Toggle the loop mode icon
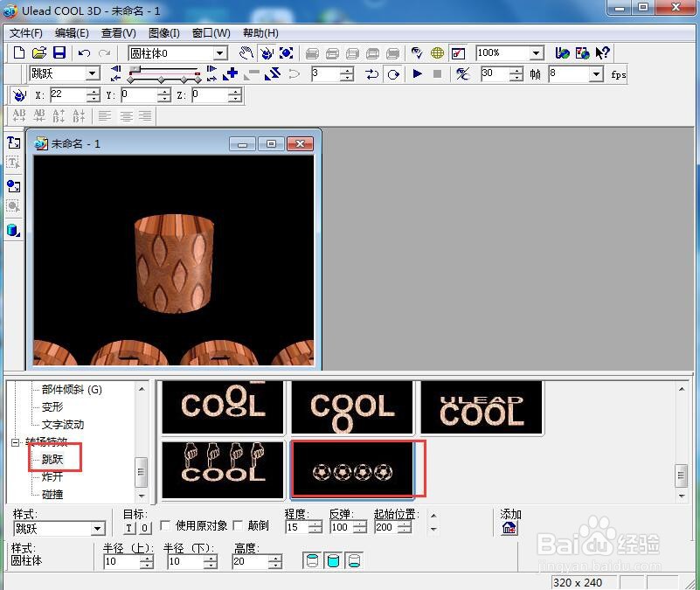 click(x=393, y=73)
